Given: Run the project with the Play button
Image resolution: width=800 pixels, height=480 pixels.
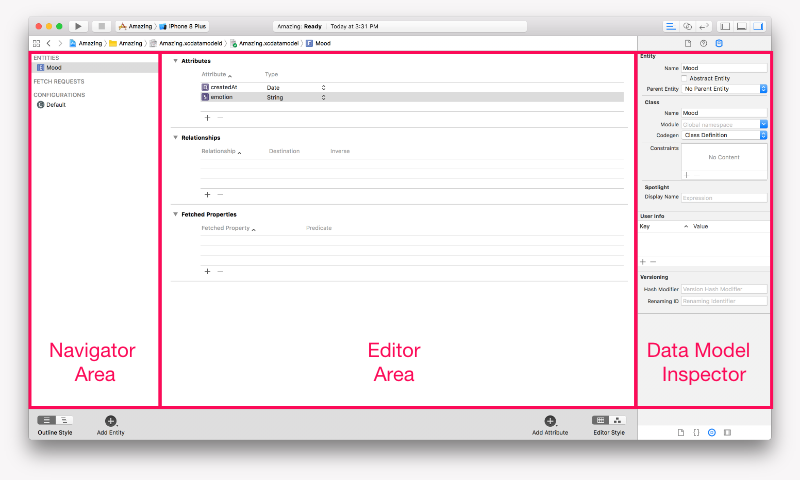Looking at the screenshot, I should click(x=78, y=26).
